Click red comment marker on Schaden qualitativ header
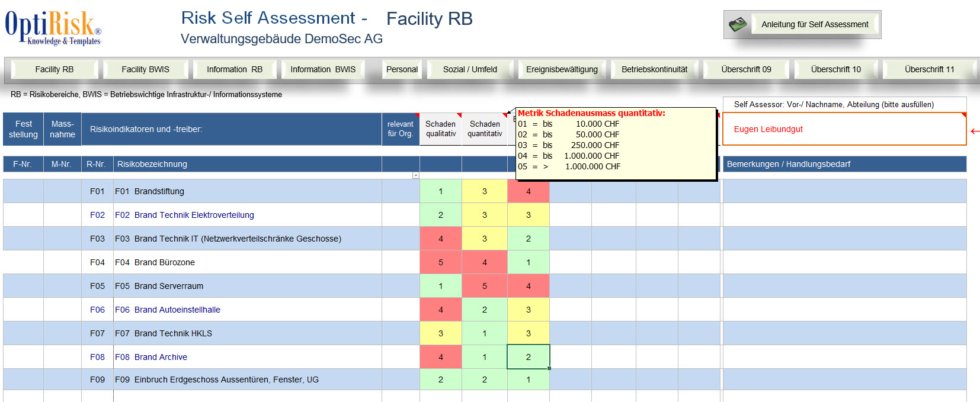Viewport: 980px width, 402px height. (459, 115)
